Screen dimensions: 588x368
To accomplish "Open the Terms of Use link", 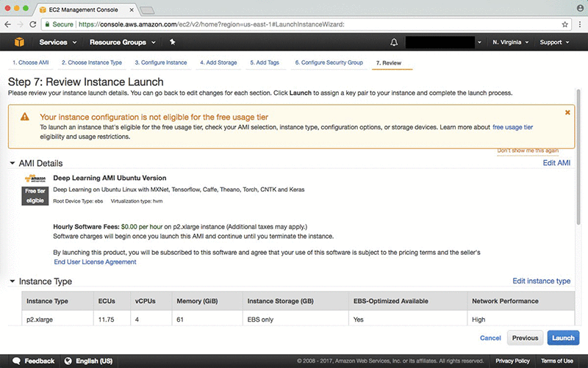I will (557, 361).
